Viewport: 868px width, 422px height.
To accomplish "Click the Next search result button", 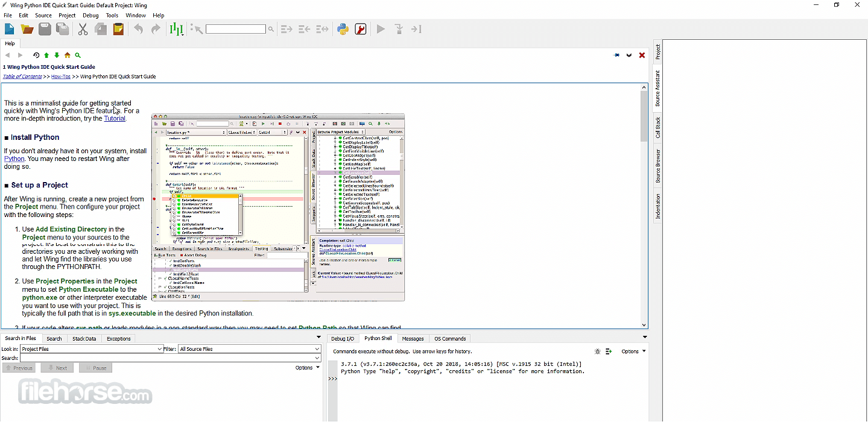I will click(57, 368).
